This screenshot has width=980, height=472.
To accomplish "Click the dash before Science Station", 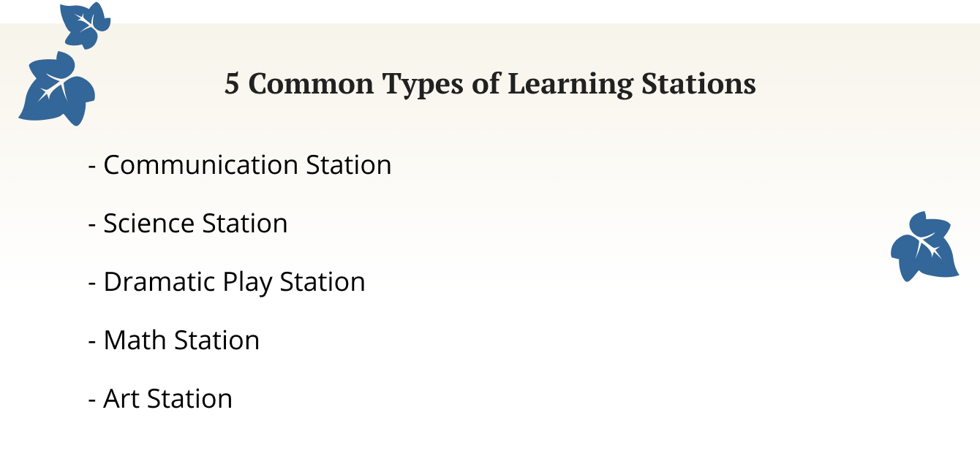I will [92, 225].
